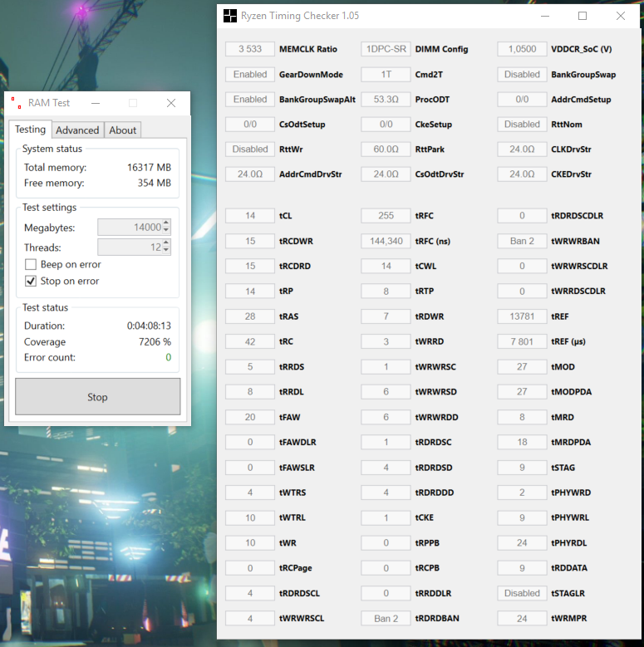Maximize the Ryzen Timing Checker window

[583, 16]
